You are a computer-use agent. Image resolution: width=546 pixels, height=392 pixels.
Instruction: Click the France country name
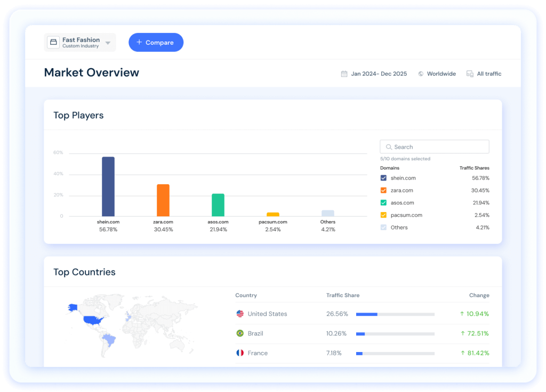point(258,353)
